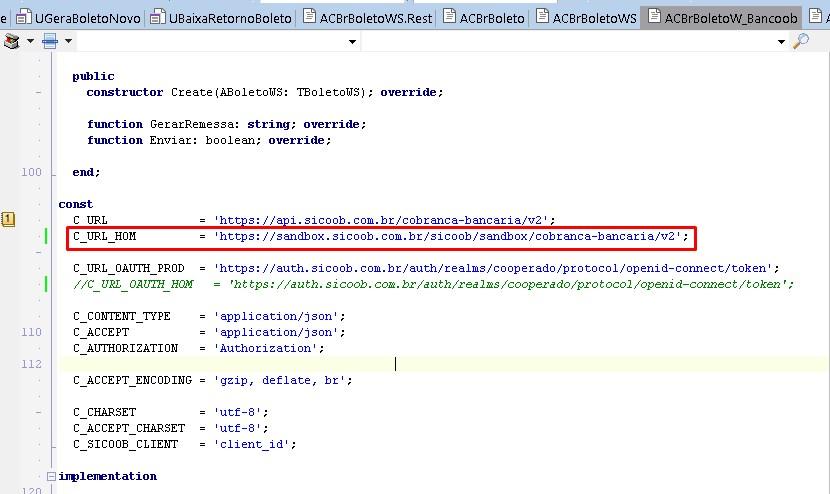Click the 'implementation' keyword
Viewport: 830px width, 494px height.
(107, 477)
